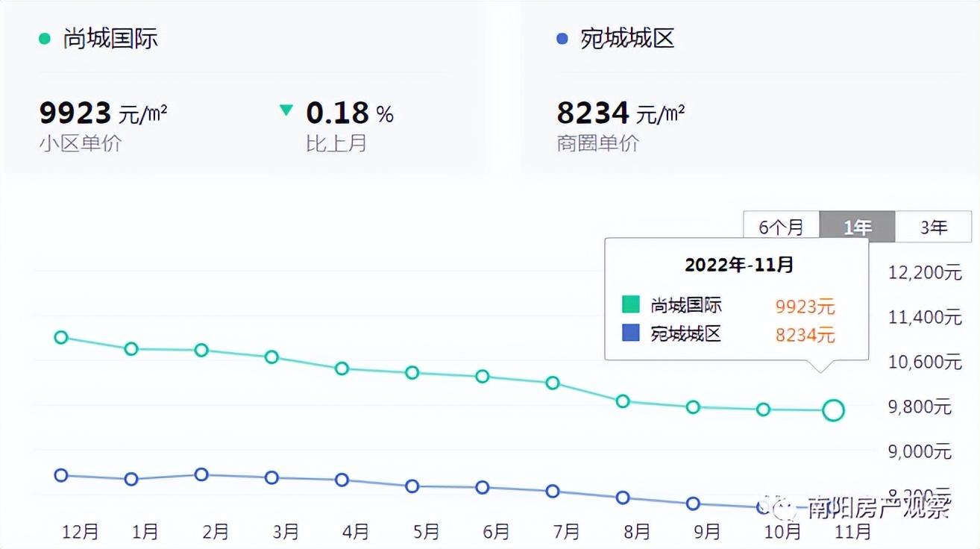
Task: Click the 10月 x-axis label
Action: [783, 531]
